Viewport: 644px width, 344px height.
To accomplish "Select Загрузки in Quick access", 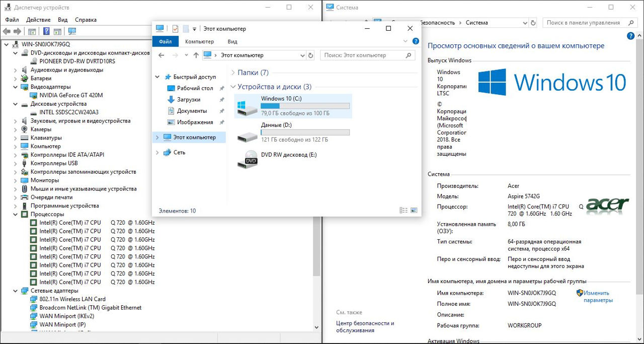I will pyautogui.click(x=188, y=100).
